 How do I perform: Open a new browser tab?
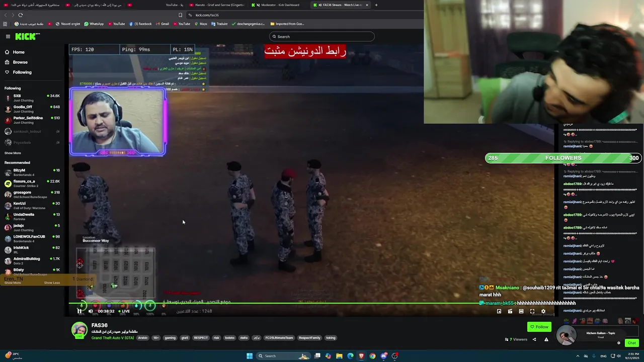pos(376,5)
